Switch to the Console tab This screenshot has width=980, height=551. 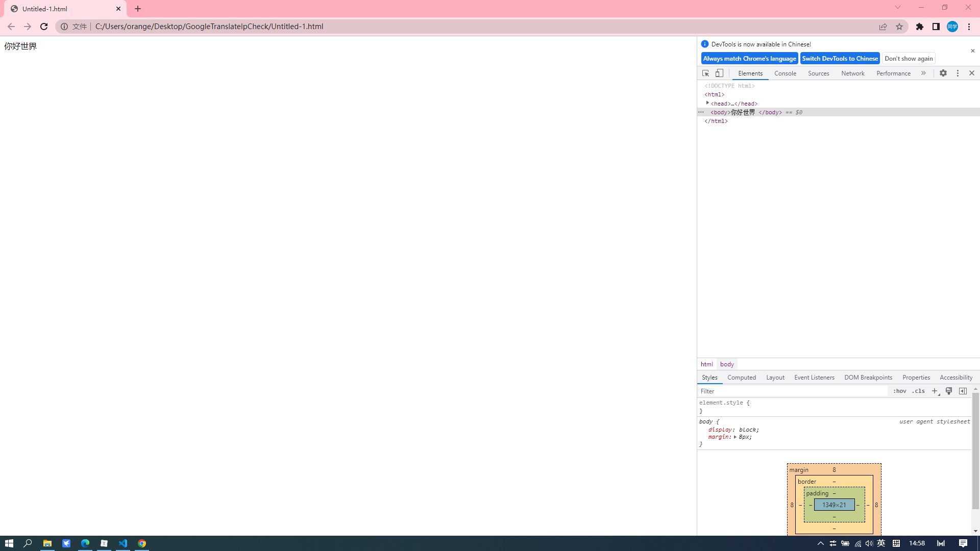(785, 72)
